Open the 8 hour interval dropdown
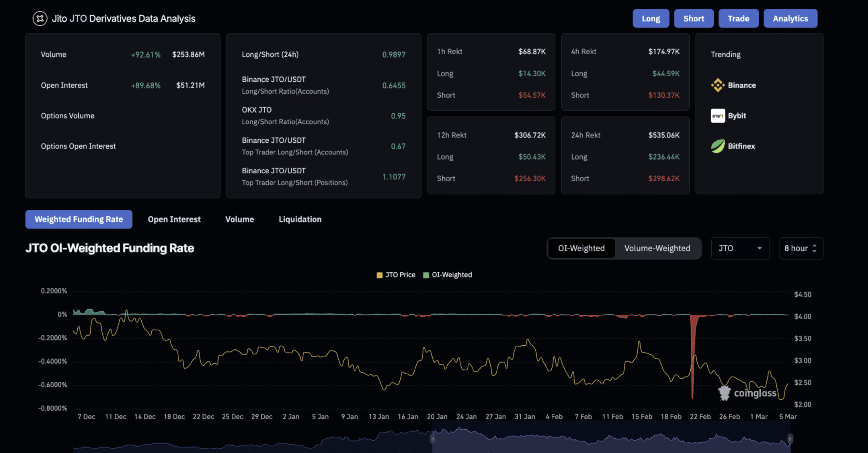Viewport: 868px width, 453px height. point(801,248)
